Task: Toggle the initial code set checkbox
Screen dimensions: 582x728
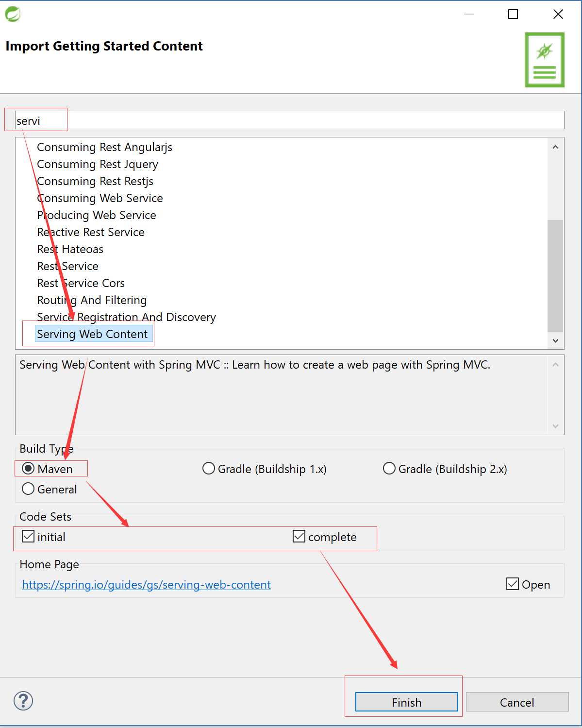Action: [x=28, y=537]
